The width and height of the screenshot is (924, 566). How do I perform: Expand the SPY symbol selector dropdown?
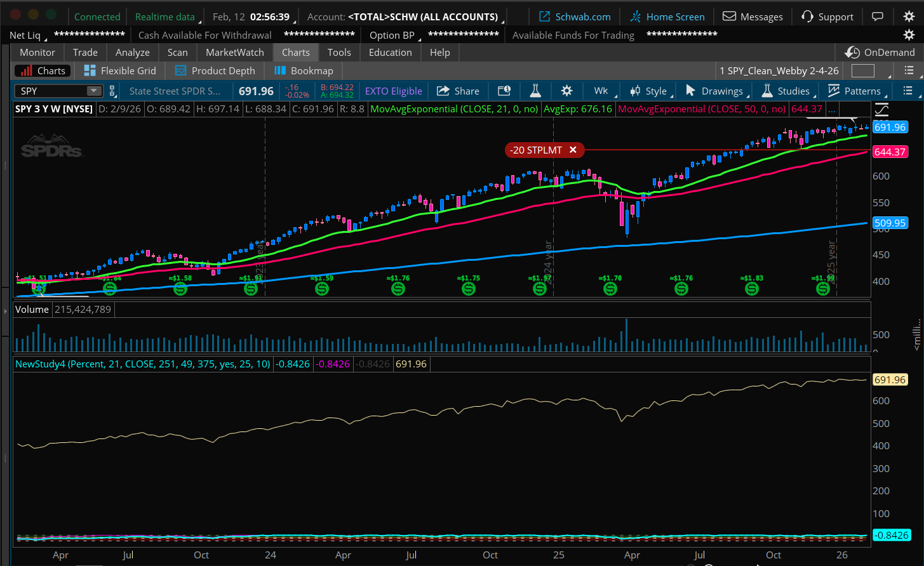[94, 91]
